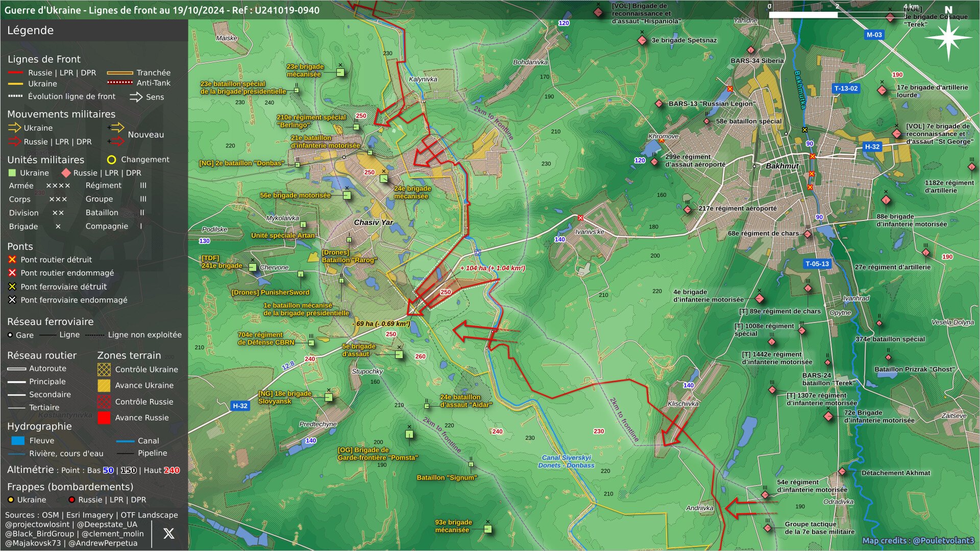Screen dimensions: 980x551
Task: Click the Bakhmut city label
Action: pos(782,166)
